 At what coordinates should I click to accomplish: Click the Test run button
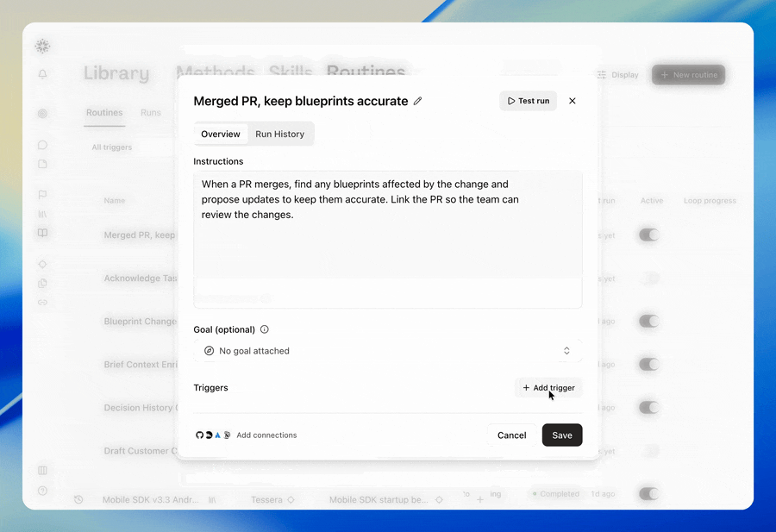pos(528,101)
